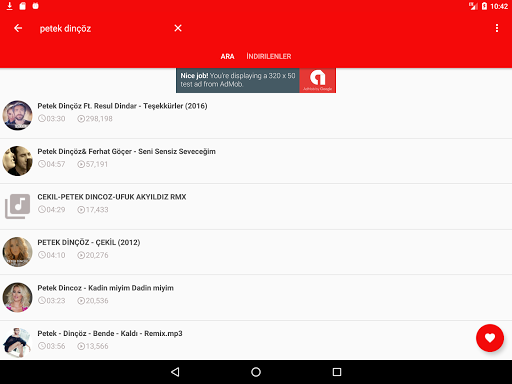Click the play-count icon beside 57,191

point(81,164)
